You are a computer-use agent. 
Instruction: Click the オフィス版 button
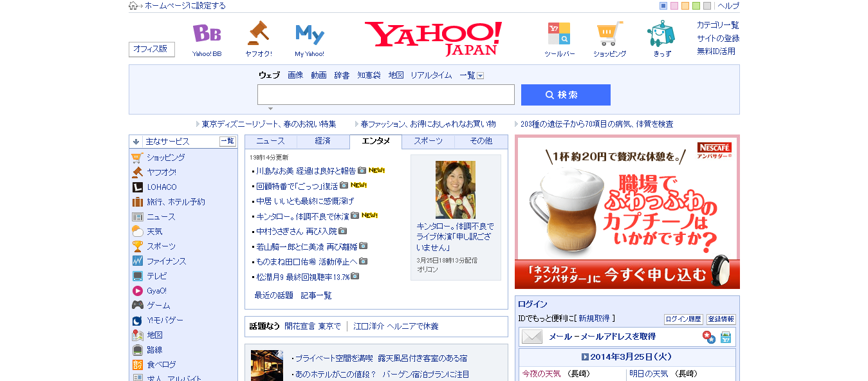(x=152, y=49)
